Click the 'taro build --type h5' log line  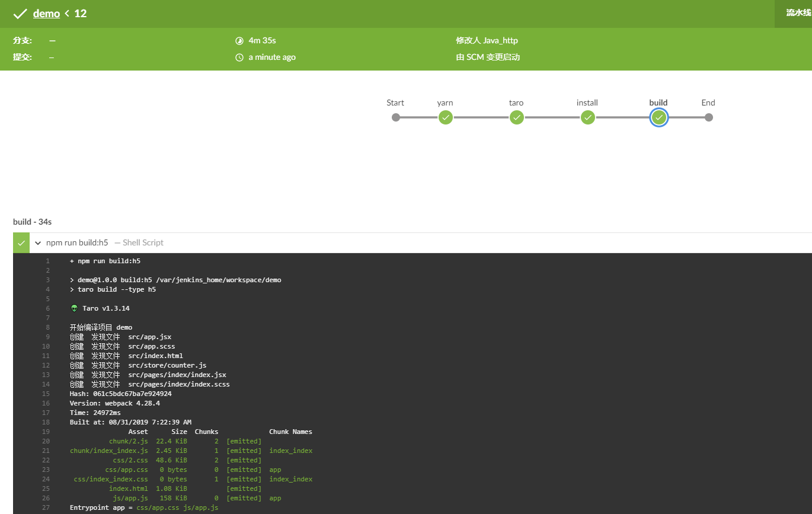click(113, 289)
